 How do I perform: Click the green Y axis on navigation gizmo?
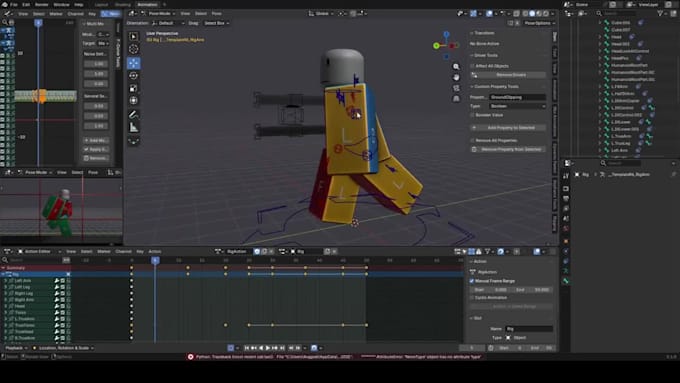pyautogui.click(x=436, y=46)
